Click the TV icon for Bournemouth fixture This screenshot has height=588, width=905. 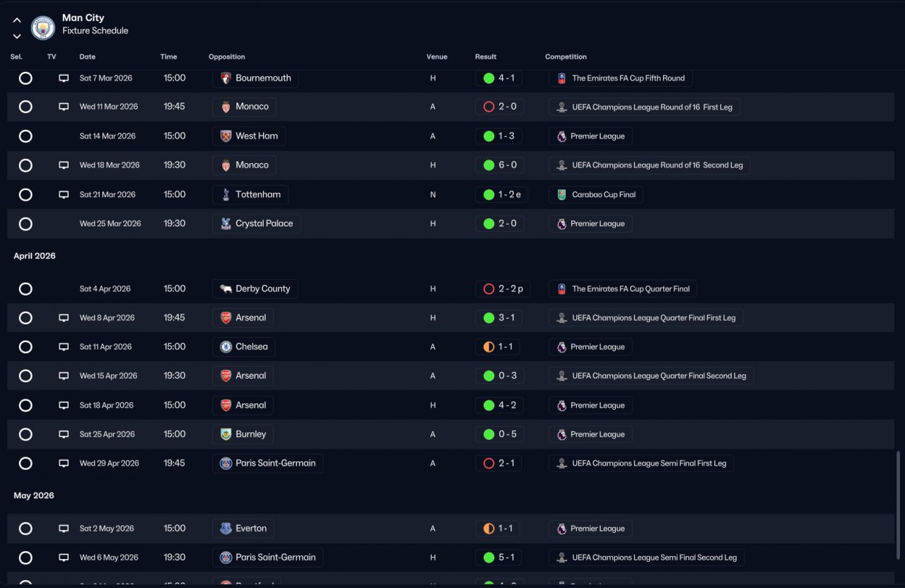click(64, 78)
